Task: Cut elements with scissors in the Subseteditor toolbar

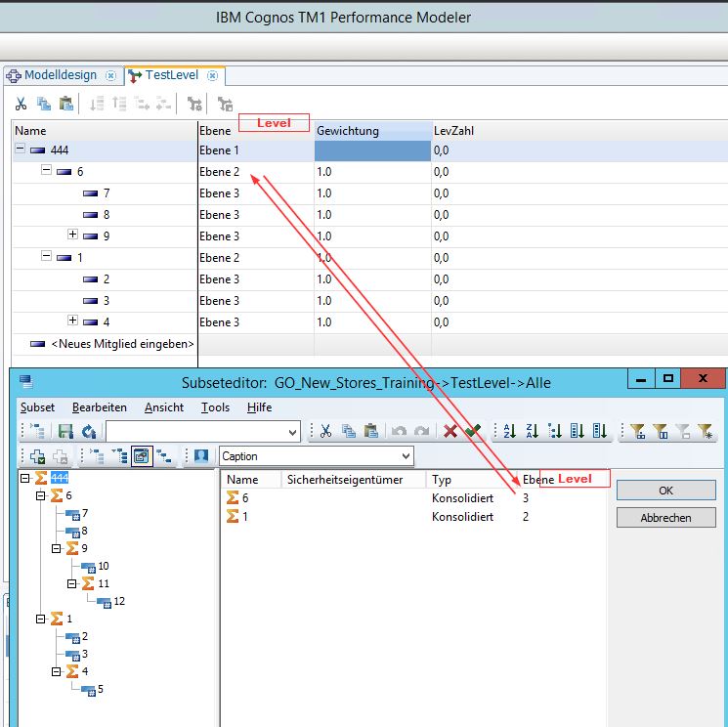Action: click(x=326, y=431)
